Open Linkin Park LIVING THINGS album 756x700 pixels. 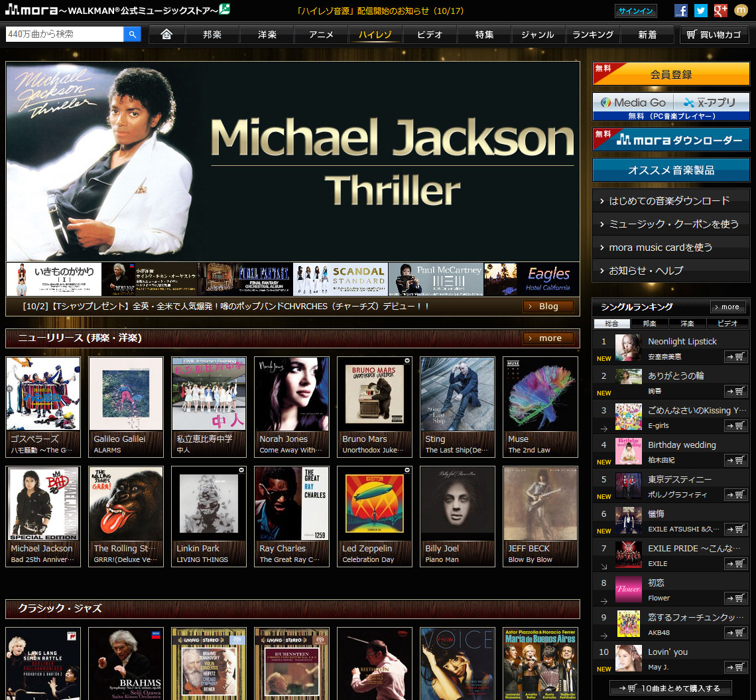pyautogui.click(x=209, y=504)
